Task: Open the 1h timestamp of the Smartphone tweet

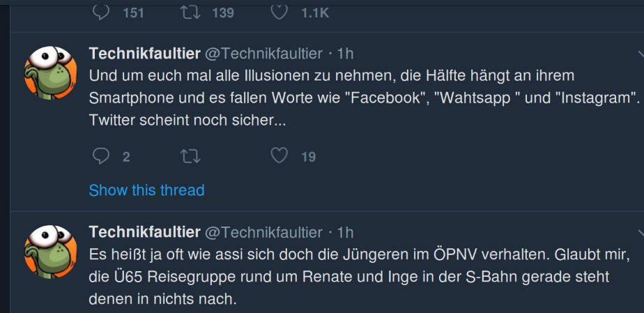Action: [345, 54]
